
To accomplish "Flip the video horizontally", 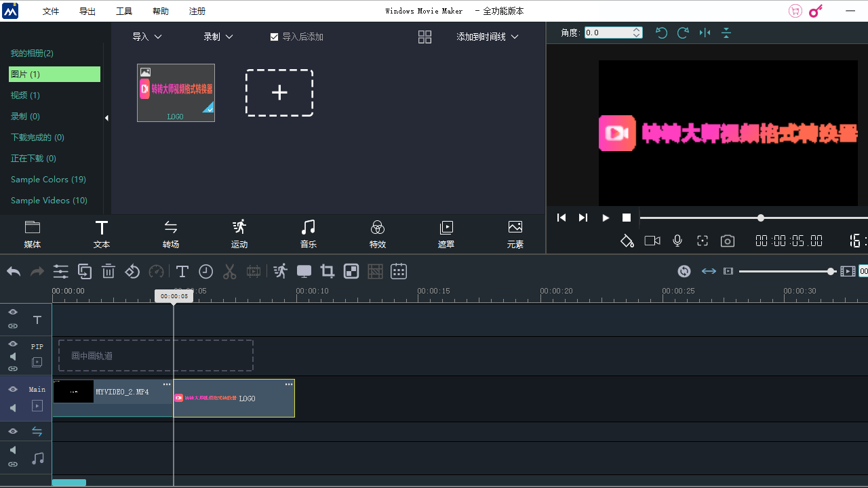I will pyautogui.click(x=705, y=33).
